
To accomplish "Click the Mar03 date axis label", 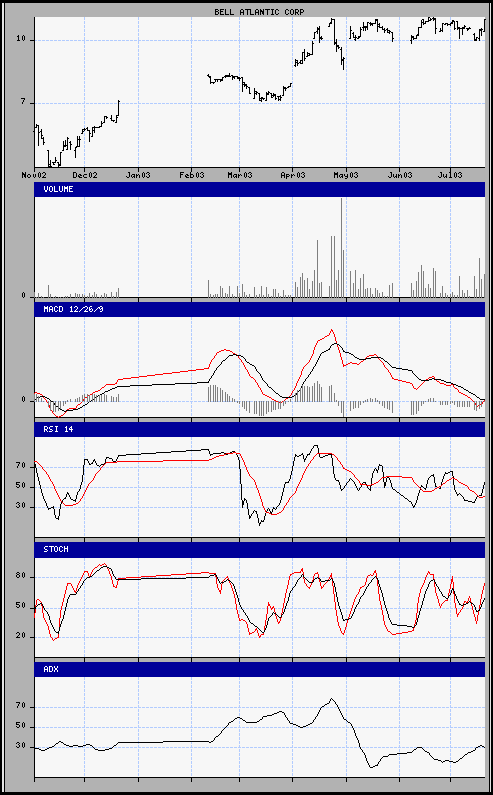I will pyautogui.click(x=240, y=175).
